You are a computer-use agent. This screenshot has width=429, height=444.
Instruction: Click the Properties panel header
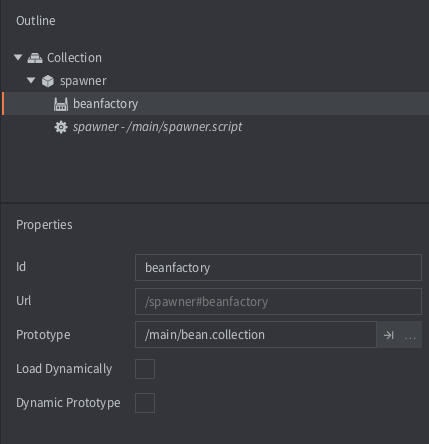click(x=44, y=225)
